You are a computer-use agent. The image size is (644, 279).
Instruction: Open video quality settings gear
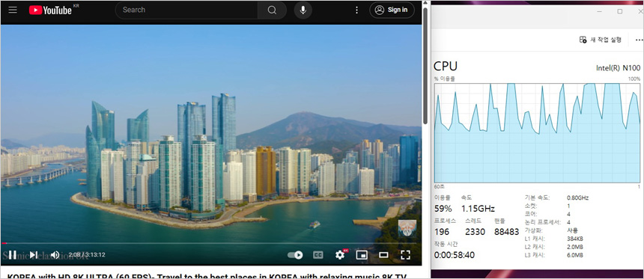(x=340, y=255)
